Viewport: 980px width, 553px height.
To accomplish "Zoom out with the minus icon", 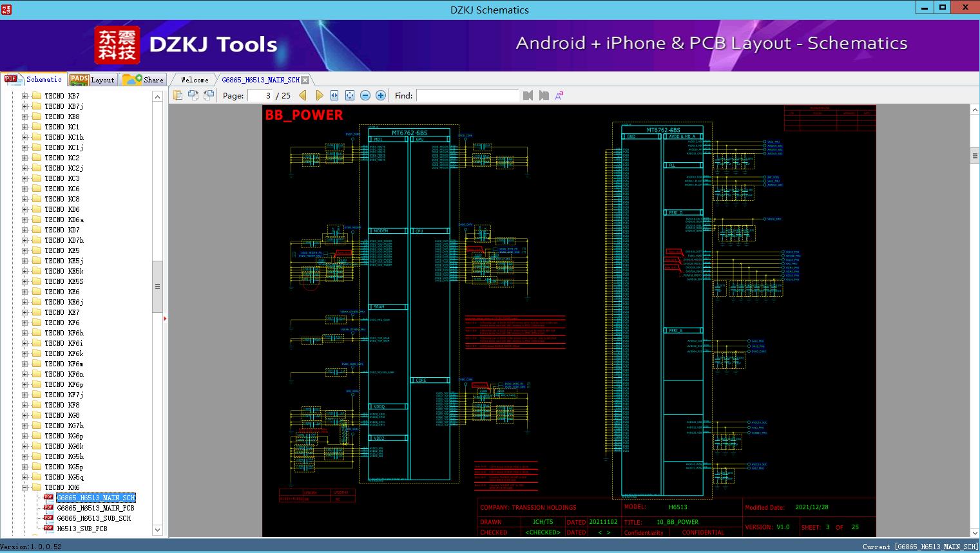I will 365,95.
